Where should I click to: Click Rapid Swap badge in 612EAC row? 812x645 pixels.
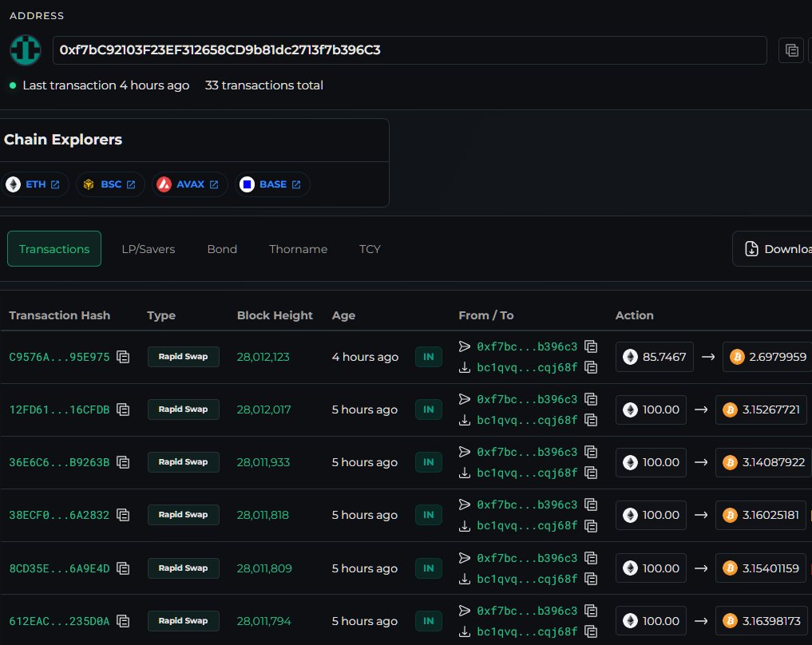(184, 621)
